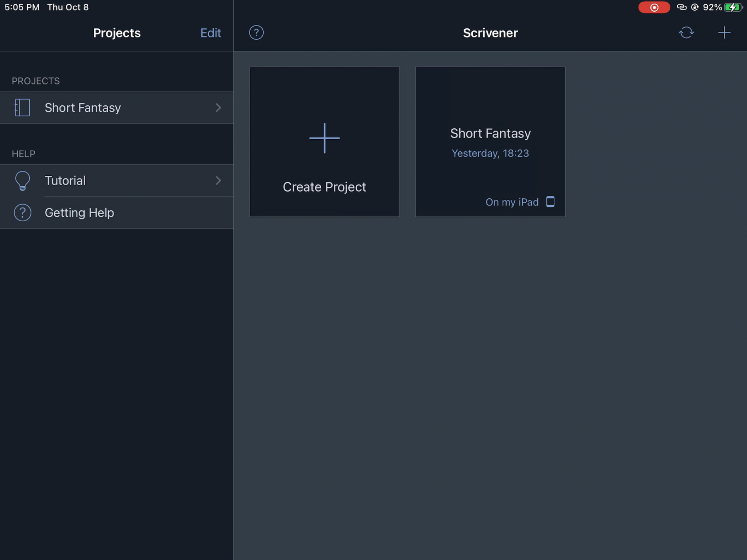
Task: Tap the On my iPad label
Action: click(x=512, y=202)
